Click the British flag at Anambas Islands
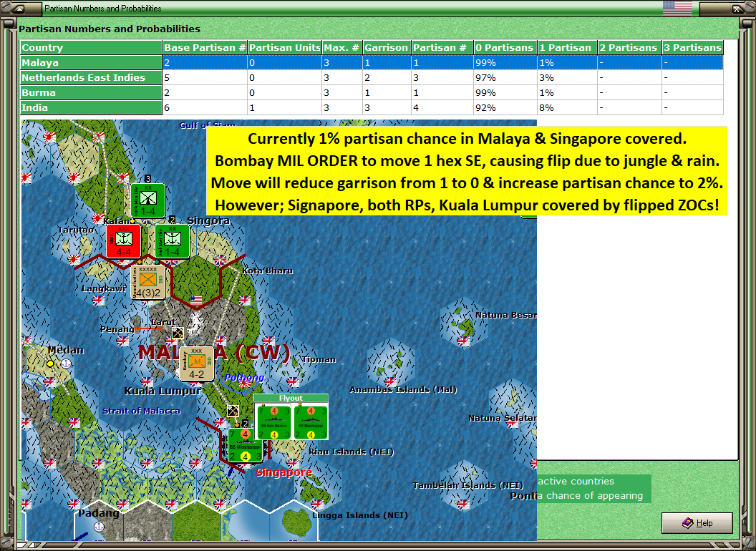 point(390,381)
